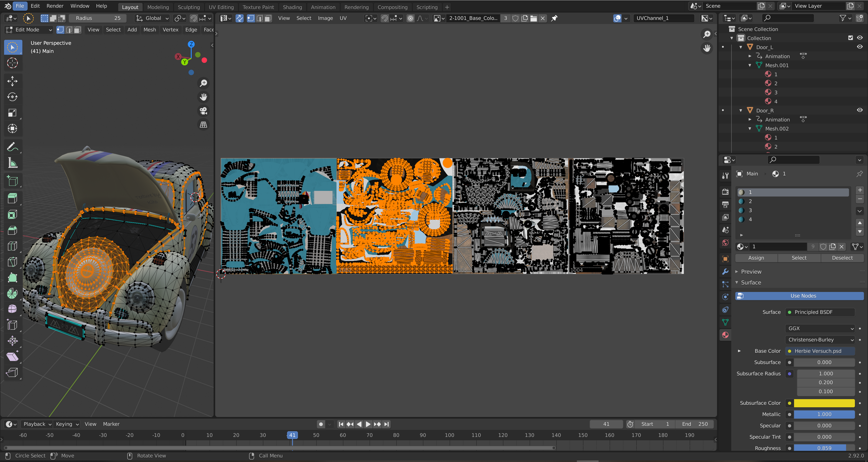Select the Rotate tool in the toolbar
Viewport: 868px width, 462px height.
[x=12, y=97]
